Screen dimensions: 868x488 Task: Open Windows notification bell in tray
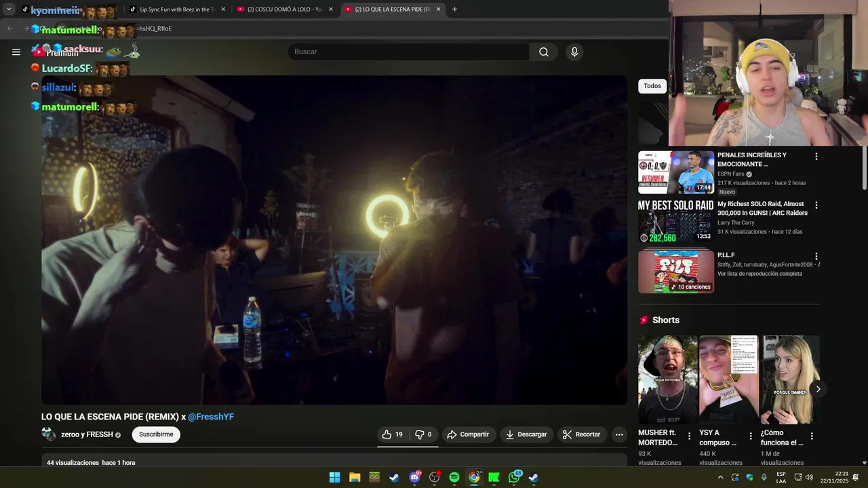click(x=856, y=477)
